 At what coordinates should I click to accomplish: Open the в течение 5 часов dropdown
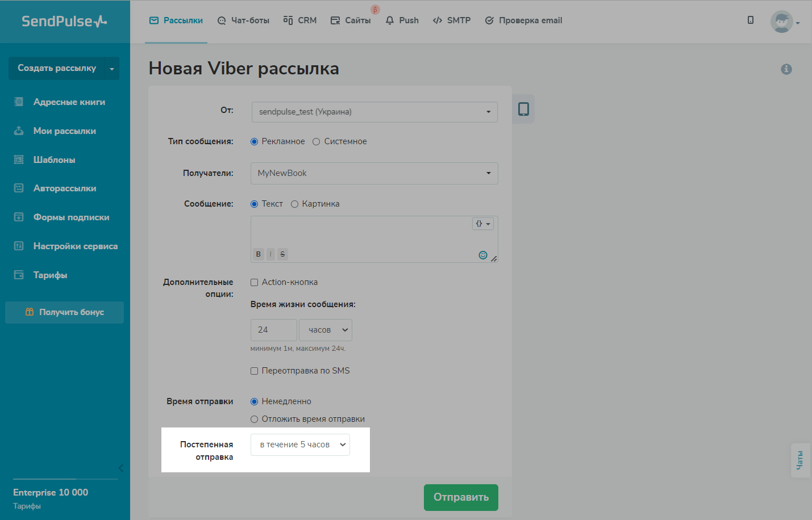pos(300,444)
